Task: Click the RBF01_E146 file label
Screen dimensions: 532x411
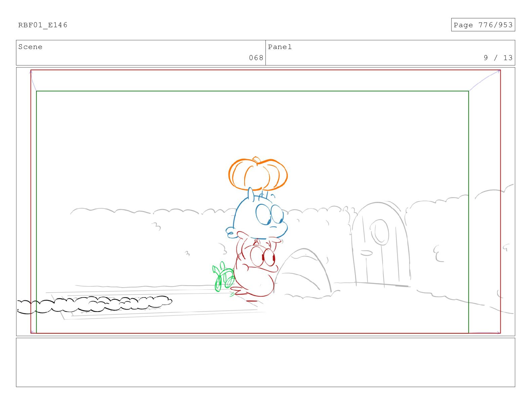Action: pos(43,25)
